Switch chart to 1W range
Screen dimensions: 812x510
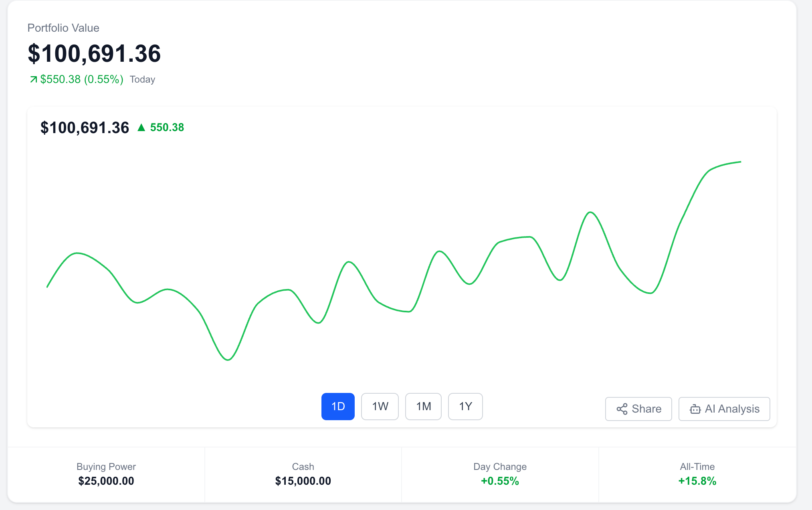click(380, 407)
